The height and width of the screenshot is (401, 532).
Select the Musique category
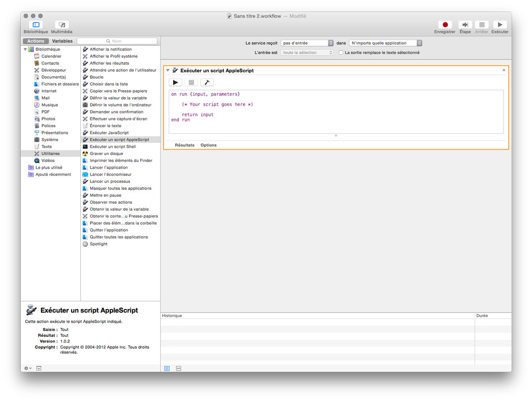pos(49,105)
